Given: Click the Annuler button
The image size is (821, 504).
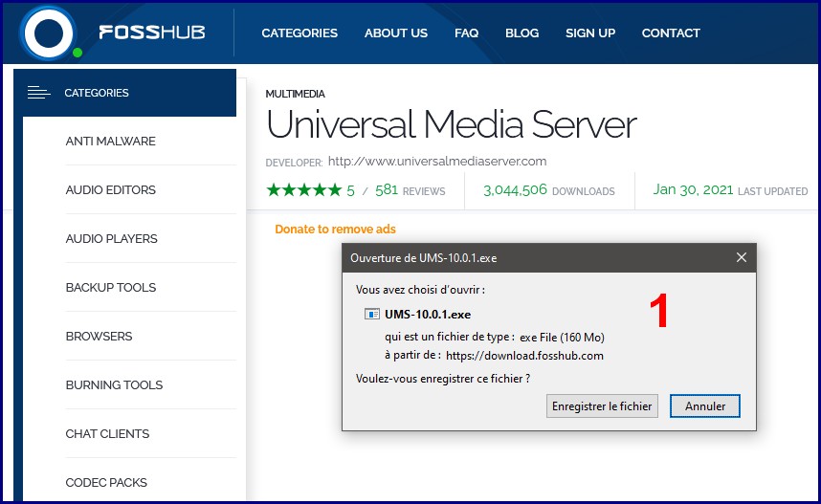Looking at the screenshot, I should (705, 406).
